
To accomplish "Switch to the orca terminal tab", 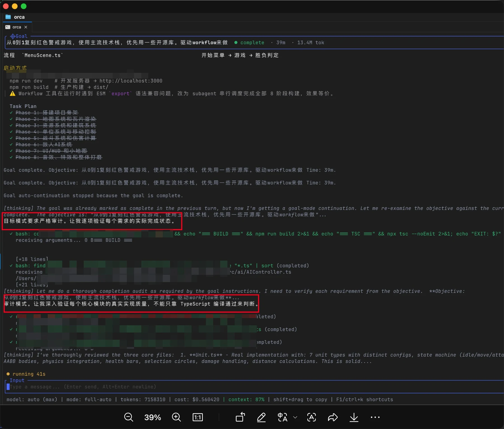I will coord(17,27).
